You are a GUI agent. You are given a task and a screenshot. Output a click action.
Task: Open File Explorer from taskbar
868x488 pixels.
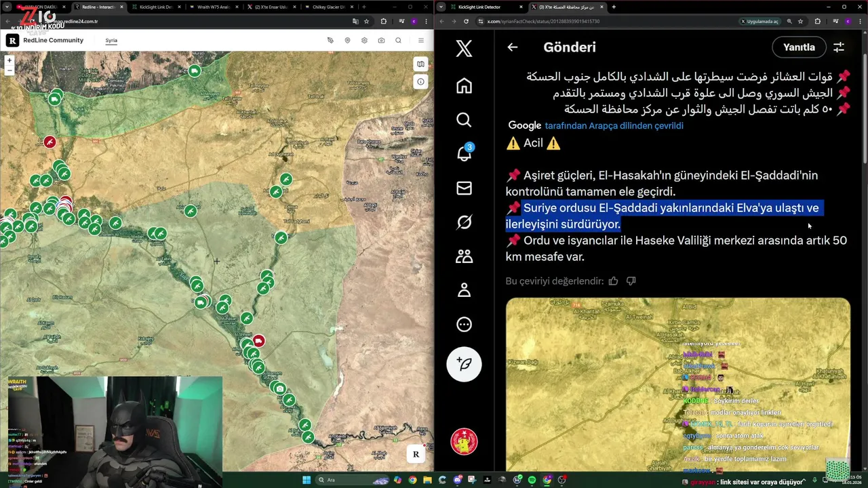427,480
